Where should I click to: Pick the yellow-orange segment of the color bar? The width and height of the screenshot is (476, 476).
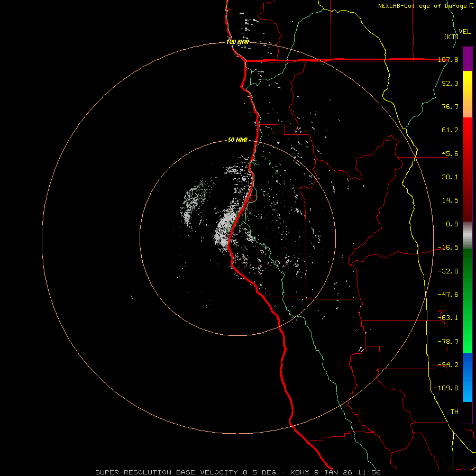pos(467,94)
